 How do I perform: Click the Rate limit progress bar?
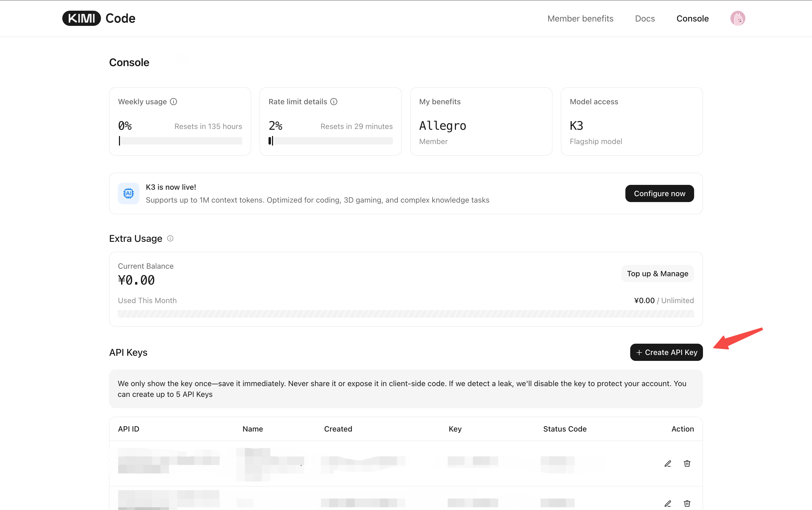[331, 141]
